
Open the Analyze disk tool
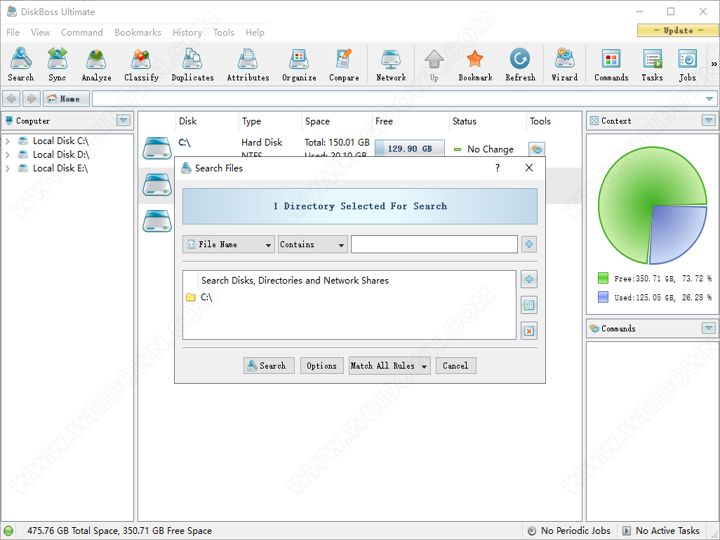96,65
